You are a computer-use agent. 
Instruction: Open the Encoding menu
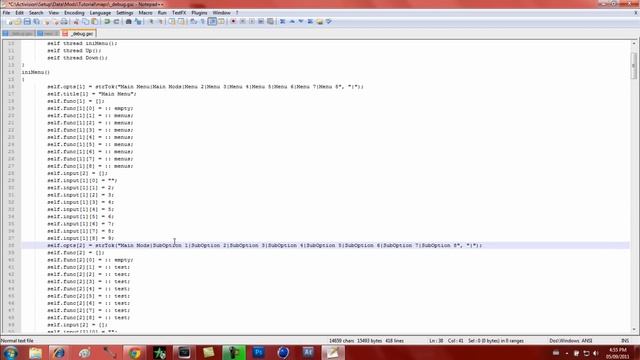click(x=74, y=13)
